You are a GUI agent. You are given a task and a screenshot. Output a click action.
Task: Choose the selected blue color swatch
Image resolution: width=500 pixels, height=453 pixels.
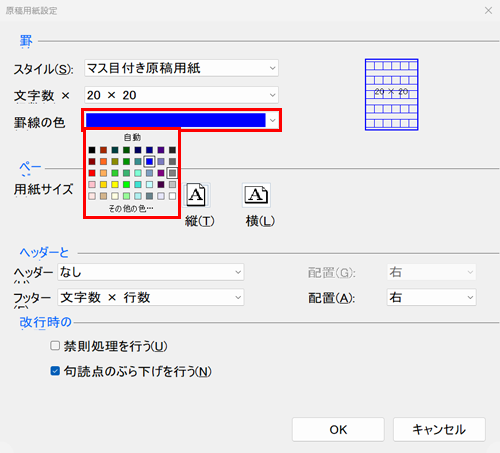pyautogui.click(x=149, y=162)
